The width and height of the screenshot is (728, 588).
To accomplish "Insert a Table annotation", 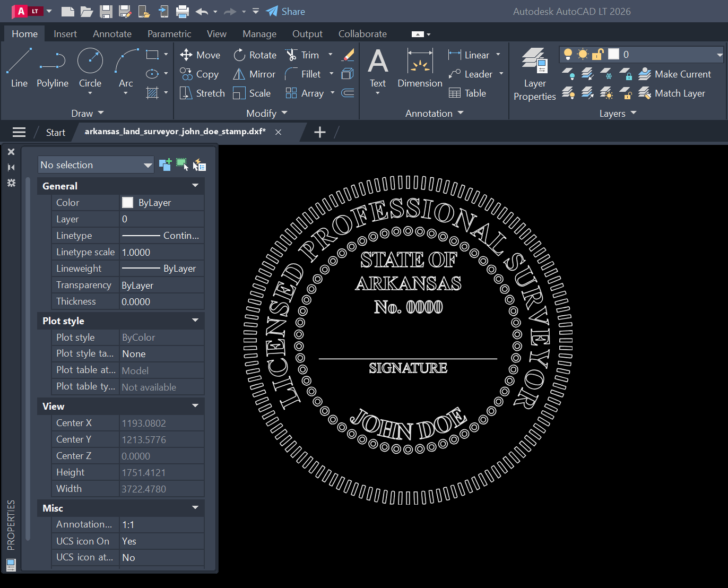I will (x=467, y=93).
